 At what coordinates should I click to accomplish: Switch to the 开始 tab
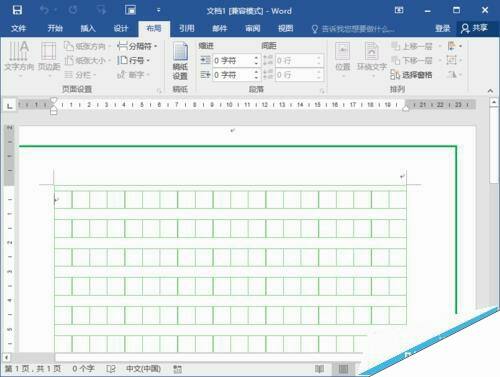[55, 28]
